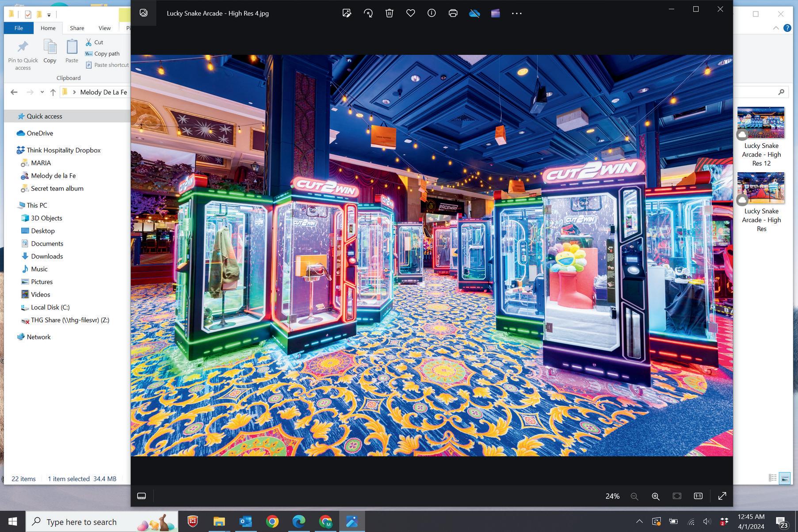This screenshot has height=532, width=798.
Task: Show file info with the info icon
Action: (x=431, y=13)
